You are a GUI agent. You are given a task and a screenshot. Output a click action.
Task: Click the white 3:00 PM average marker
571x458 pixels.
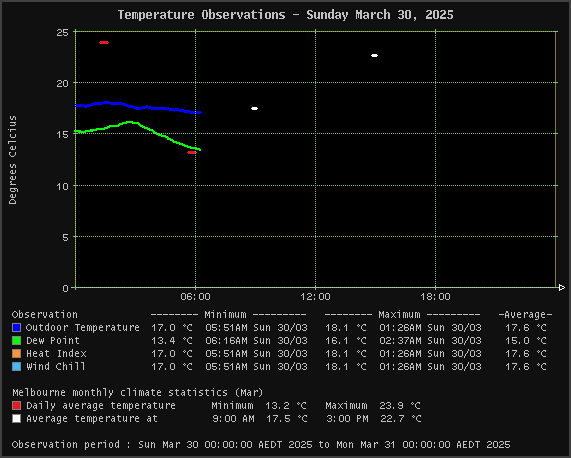374,55
